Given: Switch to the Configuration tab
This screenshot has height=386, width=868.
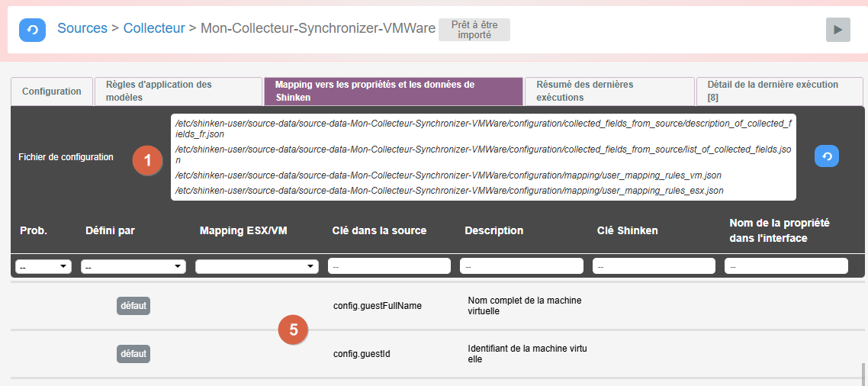Looking at the screenshot, I should coord(52,92).
